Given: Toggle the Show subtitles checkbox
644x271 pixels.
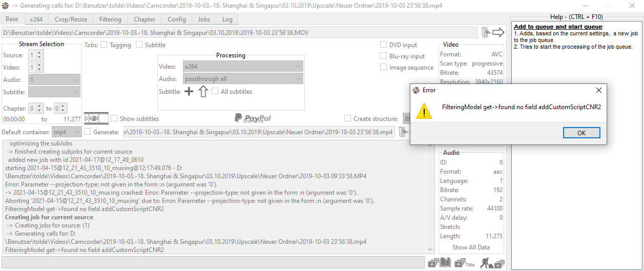Looking at the screenshot, I should 114,119.
